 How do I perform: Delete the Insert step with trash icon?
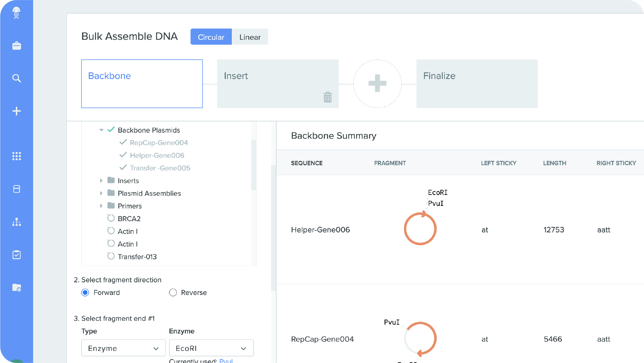pyautogui.click(x=327, y=97)
